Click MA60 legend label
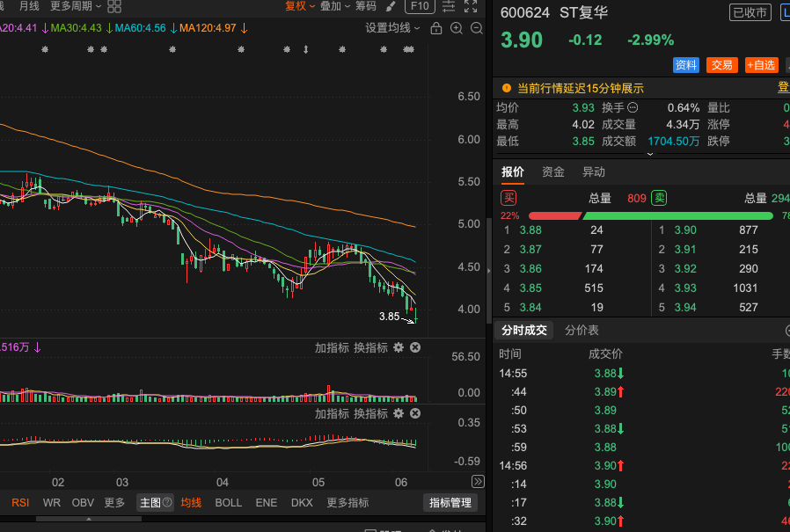This screenshot has width=790, height=532. point(140,28)
